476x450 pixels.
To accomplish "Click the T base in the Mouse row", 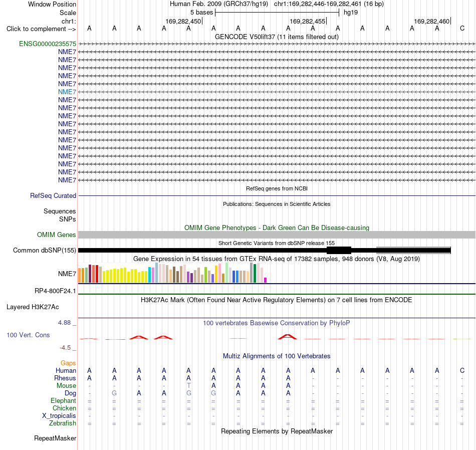I will (x=189, y=386).
